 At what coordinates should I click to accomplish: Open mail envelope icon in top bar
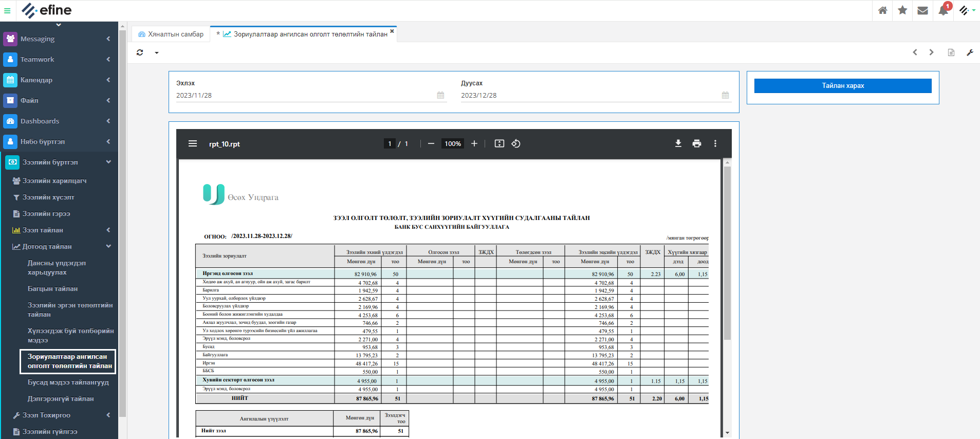(922, 10)
